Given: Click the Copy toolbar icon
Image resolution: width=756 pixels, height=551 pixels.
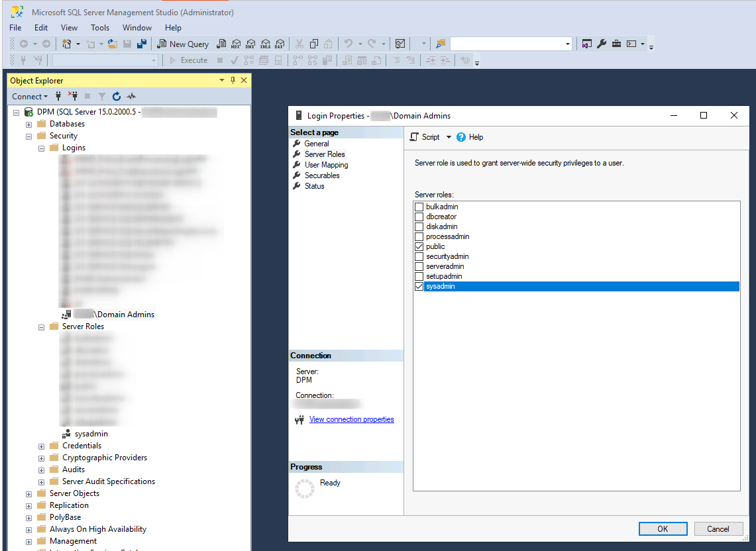Looking at the screenshot, I should (314, 44).
